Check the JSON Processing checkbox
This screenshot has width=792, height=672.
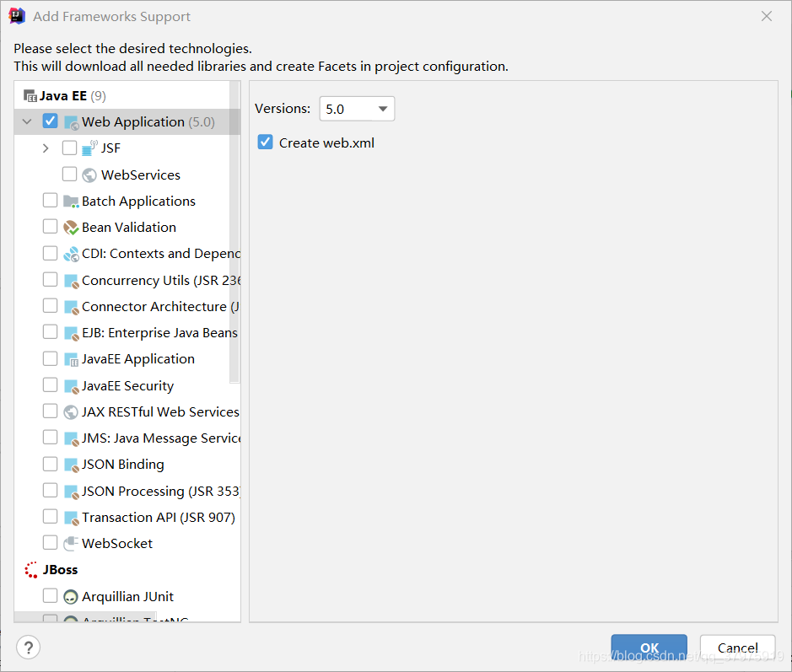[x=50, y=490]
